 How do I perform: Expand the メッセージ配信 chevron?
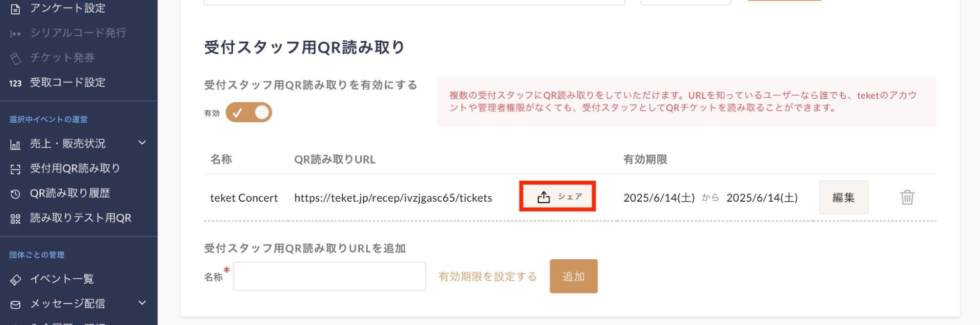point(142,303)
